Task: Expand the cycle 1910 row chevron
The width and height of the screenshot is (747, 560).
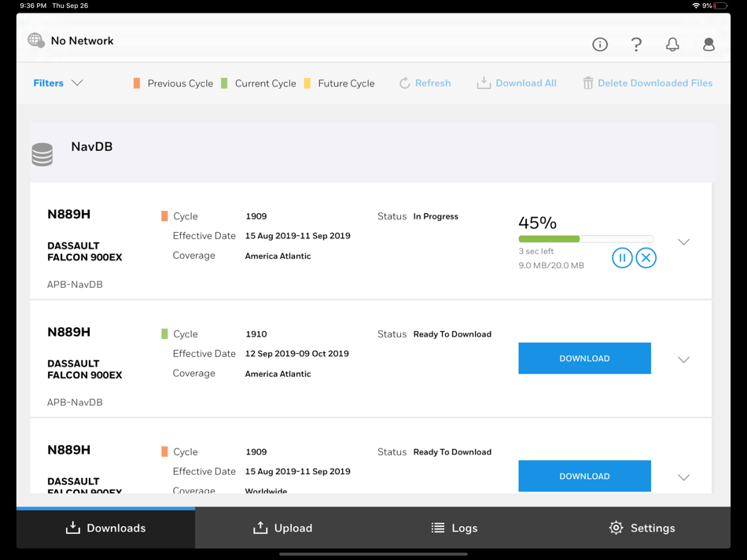Action: (x=683, y=359)
